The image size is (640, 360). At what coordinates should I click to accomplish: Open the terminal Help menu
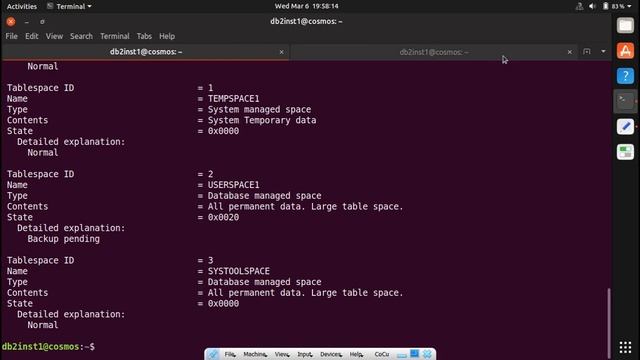pos(167,36)
